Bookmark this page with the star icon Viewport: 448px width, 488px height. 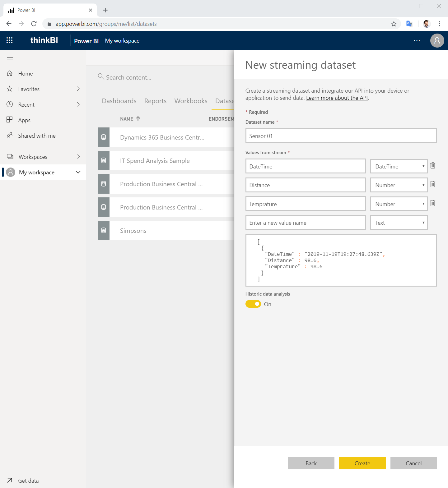point(394,24)
